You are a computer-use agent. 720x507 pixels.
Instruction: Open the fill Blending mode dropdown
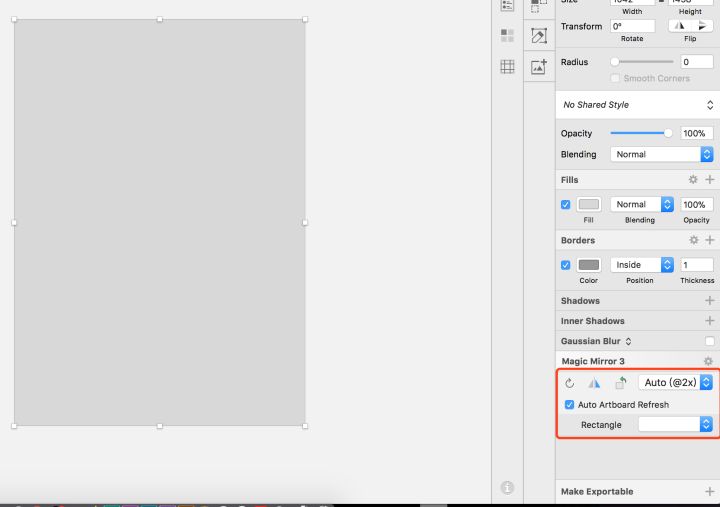point(642,204)
